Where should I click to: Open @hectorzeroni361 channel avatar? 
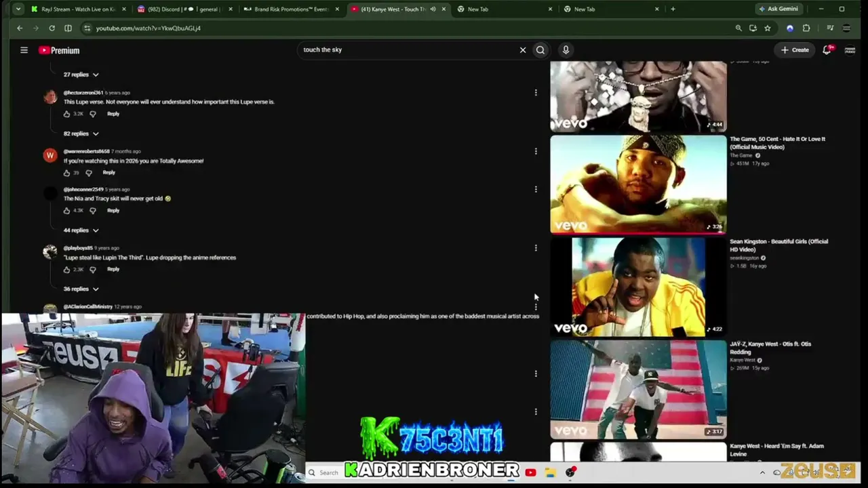click(x=50, y=97)
